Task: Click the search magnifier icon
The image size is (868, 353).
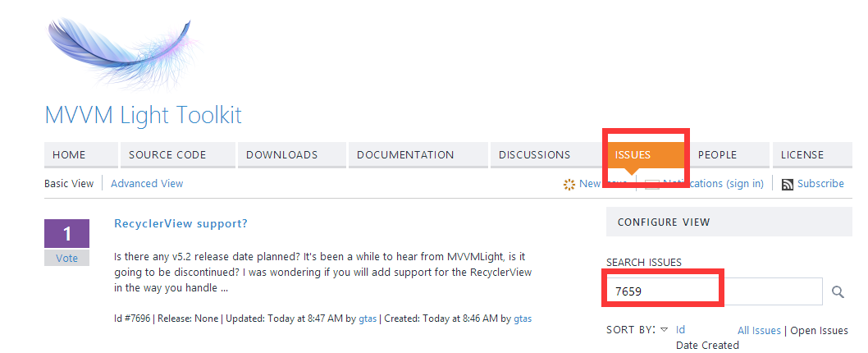Action: 838,291
